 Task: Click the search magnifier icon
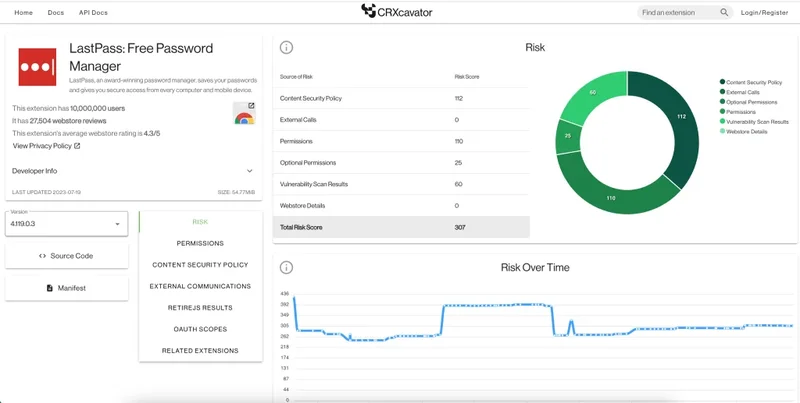(724, 13)
